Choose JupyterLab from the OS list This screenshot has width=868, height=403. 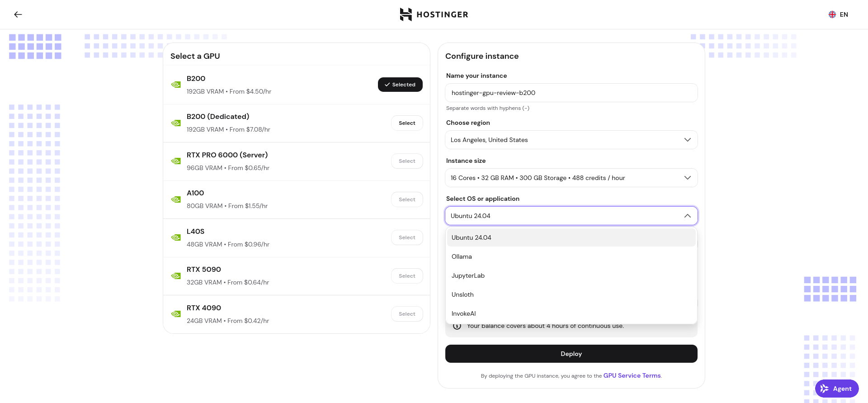(571, 275)
